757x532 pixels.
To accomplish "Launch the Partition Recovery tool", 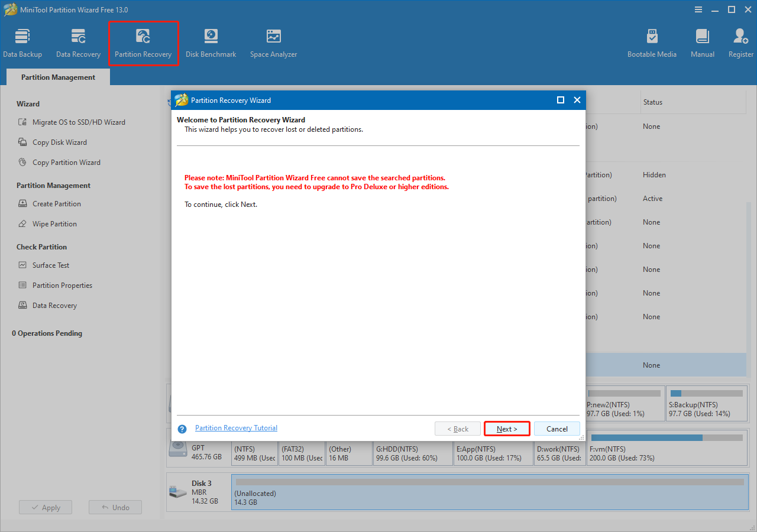I will coord(143,41).
